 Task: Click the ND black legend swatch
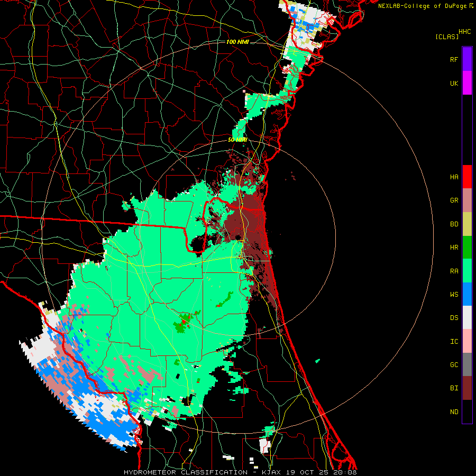point(467,411)
